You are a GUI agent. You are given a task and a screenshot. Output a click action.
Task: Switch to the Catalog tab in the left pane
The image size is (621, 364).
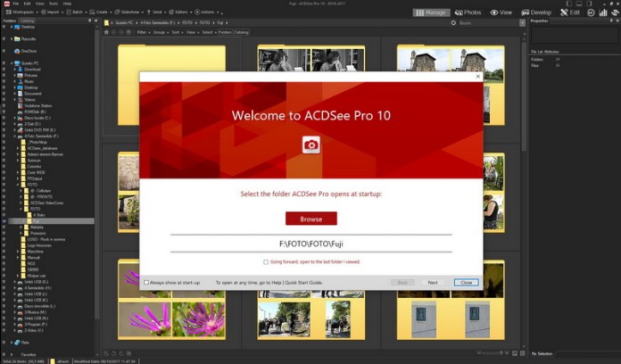coord(27,21)
